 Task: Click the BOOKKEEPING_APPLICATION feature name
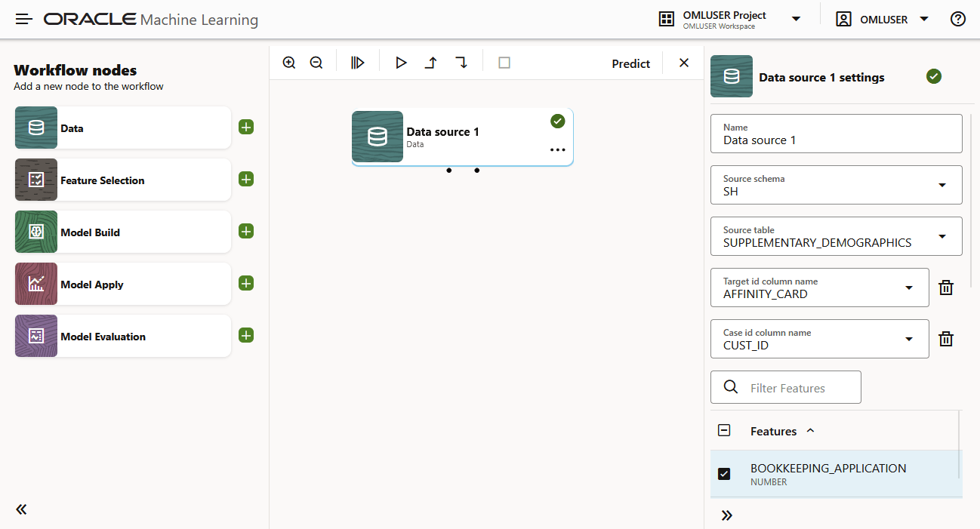pos(828,468)
